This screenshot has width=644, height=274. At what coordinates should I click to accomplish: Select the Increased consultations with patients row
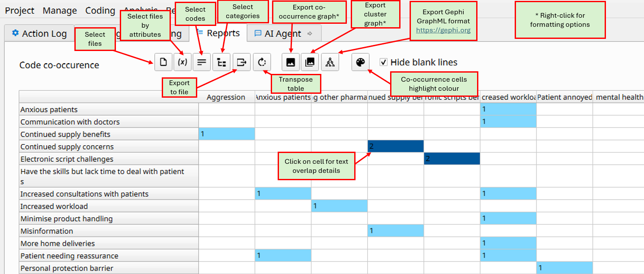(109, 194)
